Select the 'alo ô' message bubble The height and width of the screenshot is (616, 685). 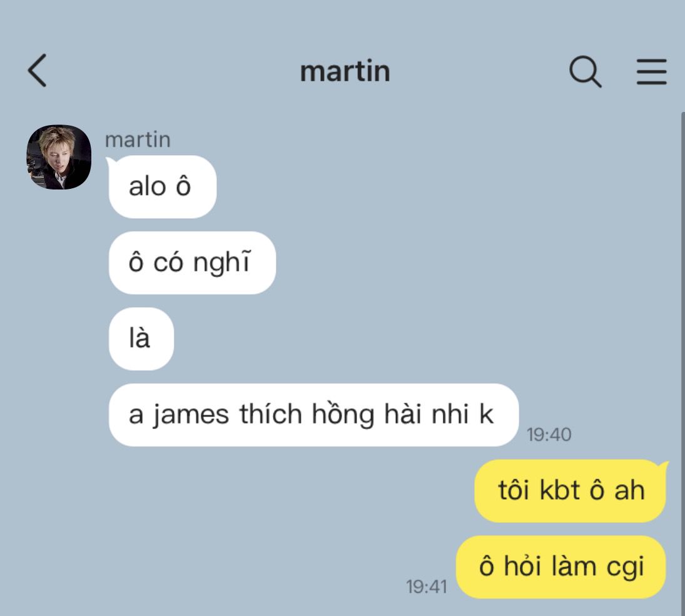[x=162, y=186]
